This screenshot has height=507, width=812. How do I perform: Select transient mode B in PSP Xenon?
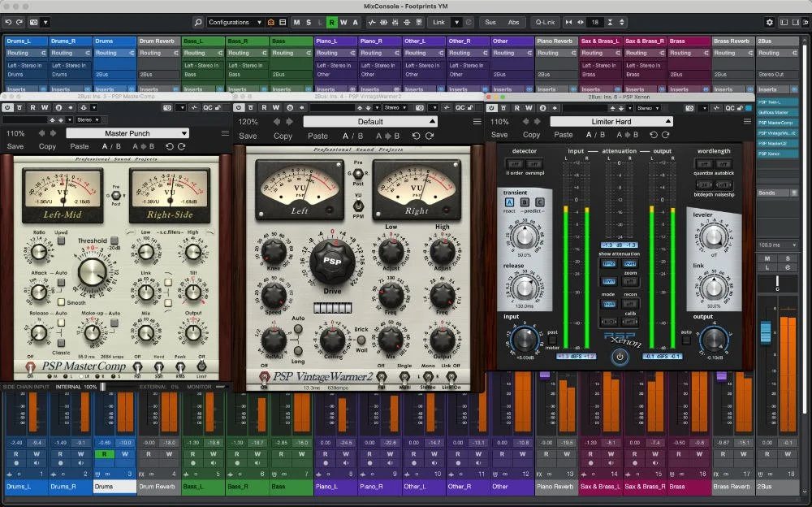(x=525, y=202)
